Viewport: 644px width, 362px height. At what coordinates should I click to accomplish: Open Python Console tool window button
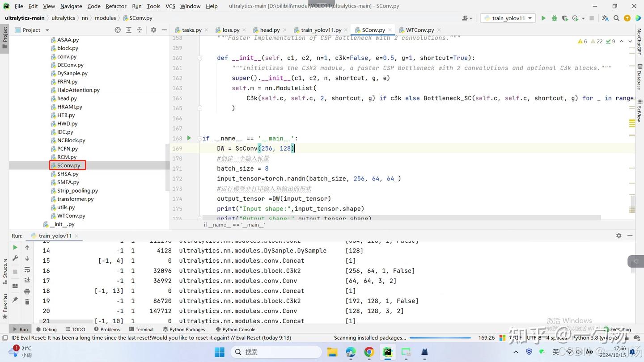(x=235, y=329)
